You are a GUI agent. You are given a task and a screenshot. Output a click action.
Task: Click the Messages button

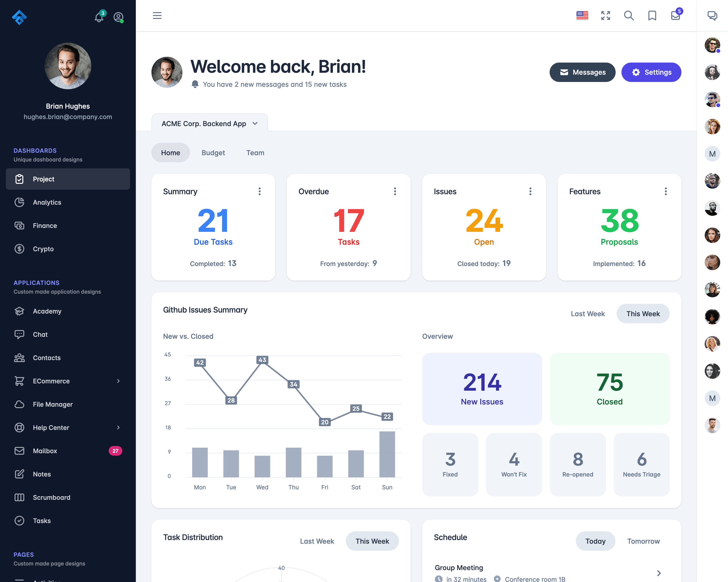tap(582, 72)
